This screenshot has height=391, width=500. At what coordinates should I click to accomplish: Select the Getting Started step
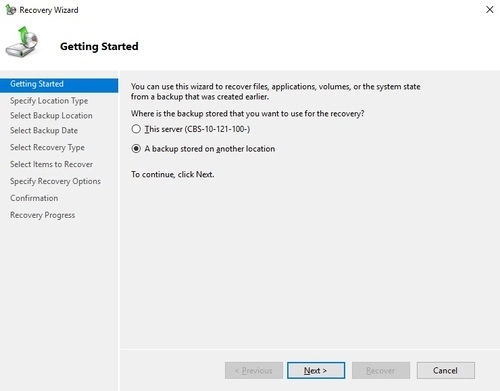tap(59, 84)
